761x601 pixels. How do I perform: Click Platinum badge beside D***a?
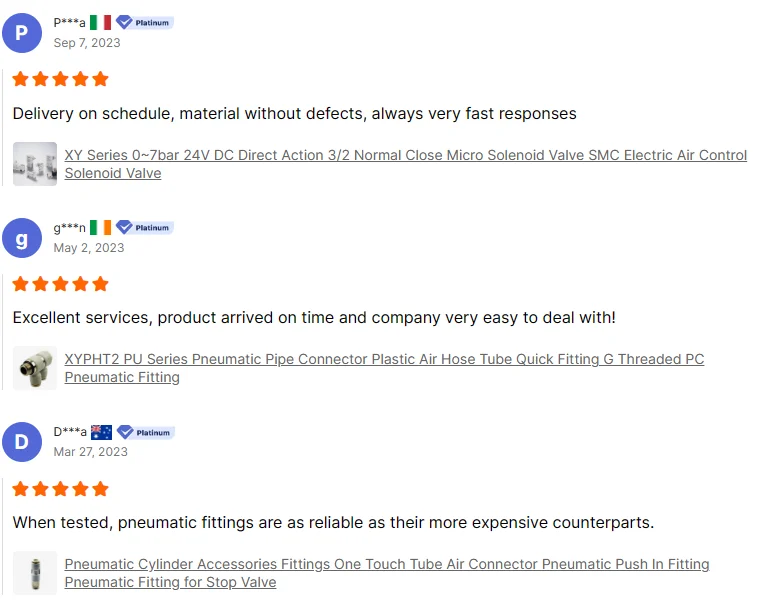pyautogui.click(x=146, y=432)
